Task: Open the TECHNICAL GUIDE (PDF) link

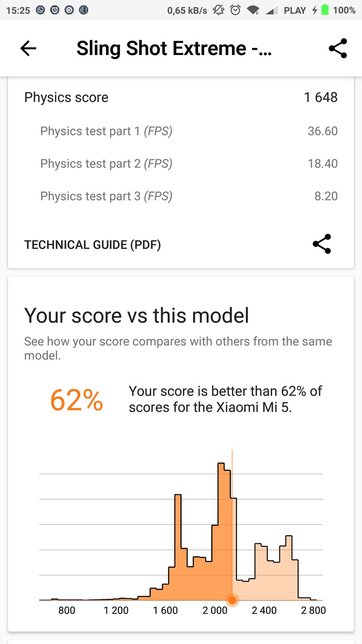Action: click(x=93, y=245)
